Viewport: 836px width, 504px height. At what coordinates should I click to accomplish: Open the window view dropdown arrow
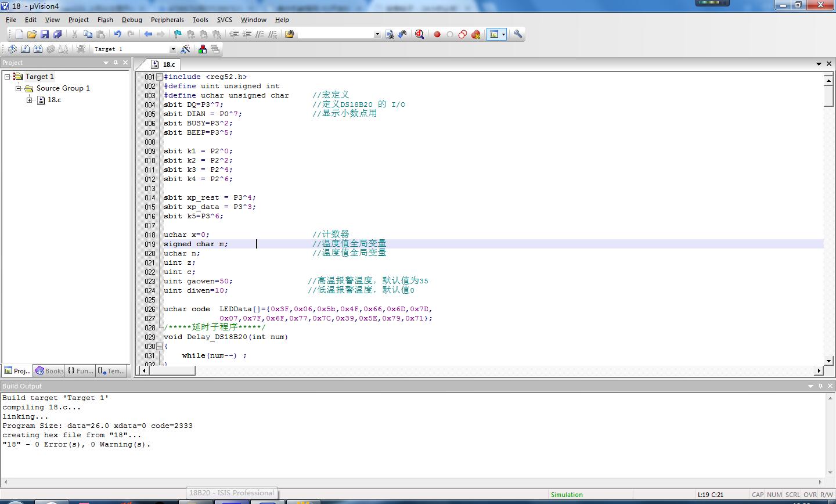click(x=503, y=34)
